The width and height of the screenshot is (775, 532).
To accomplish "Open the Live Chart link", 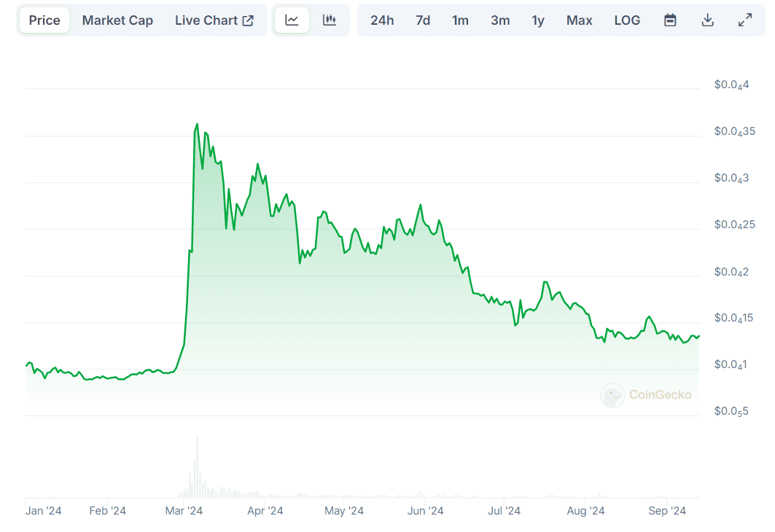I will click(x=214, y=20).
